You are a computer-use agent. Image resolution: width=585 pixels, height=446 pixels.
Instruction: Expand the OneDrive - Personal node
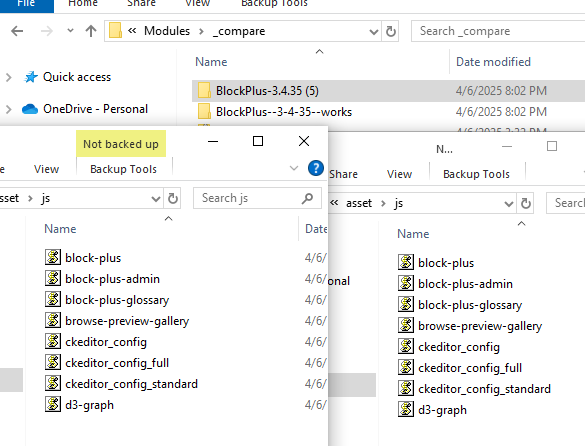9,109
